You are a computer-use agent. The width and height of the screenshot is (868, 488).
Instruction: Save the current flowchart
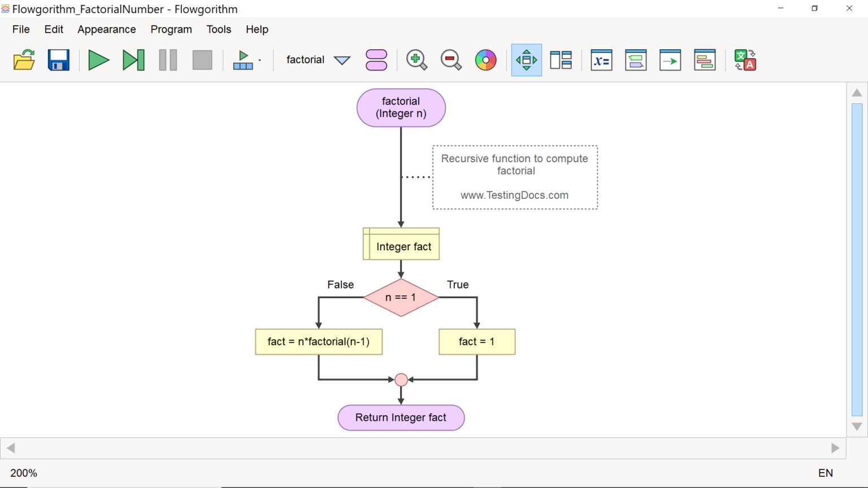[x=59, y=59]
